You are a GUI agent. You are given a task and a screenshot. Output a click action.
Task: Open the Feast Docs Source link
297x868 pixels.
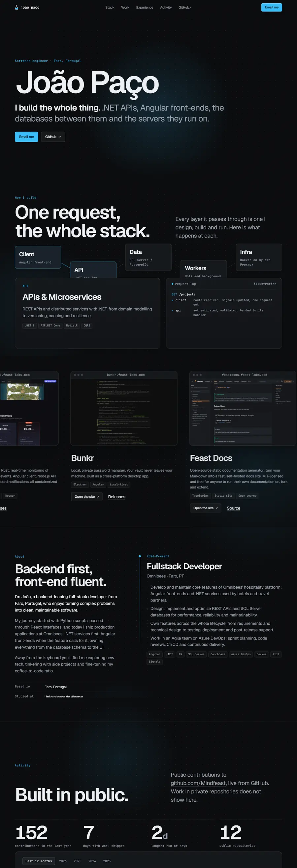(x=234, y=508)
